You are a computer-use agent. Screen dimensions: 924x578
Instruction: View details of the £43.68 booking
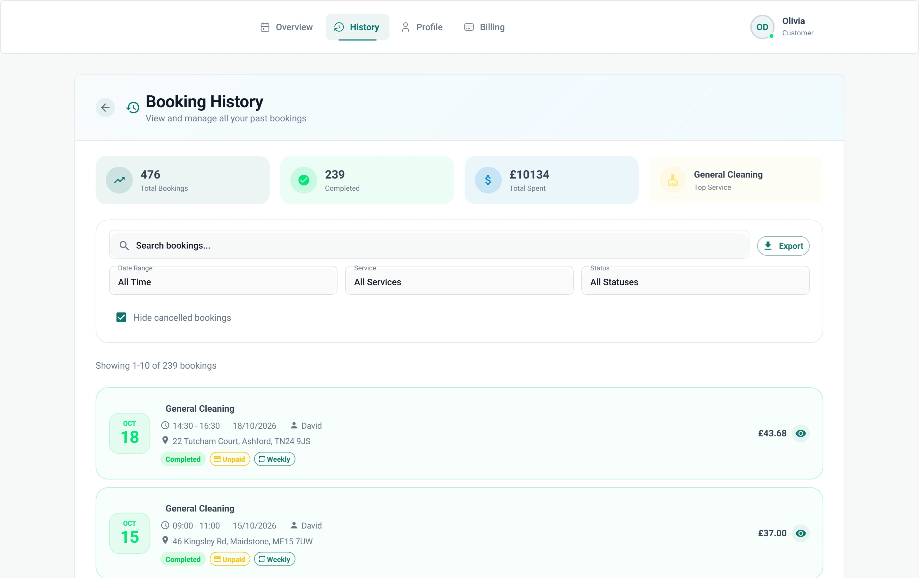pos(801,433)
